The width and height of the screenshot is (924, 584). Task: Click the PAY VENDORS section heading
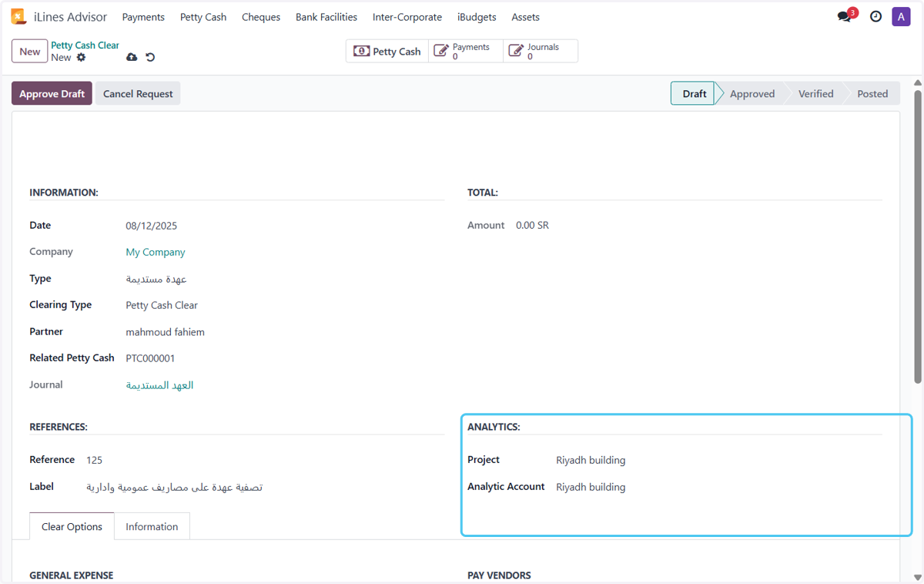499,576
